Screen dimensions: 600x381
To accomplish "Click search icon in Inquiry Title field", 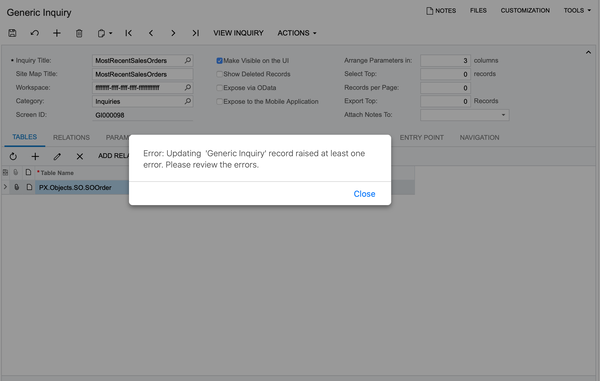I will 188,60.
